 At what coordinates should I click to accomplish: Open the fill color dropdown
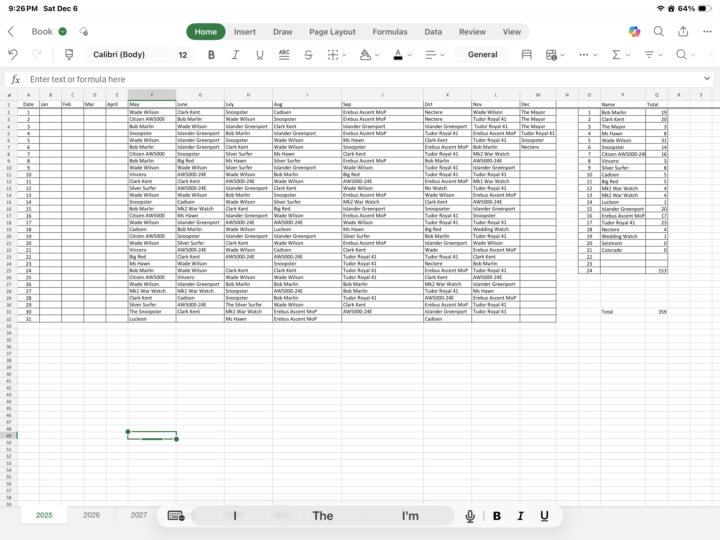(x=369, y=55)
